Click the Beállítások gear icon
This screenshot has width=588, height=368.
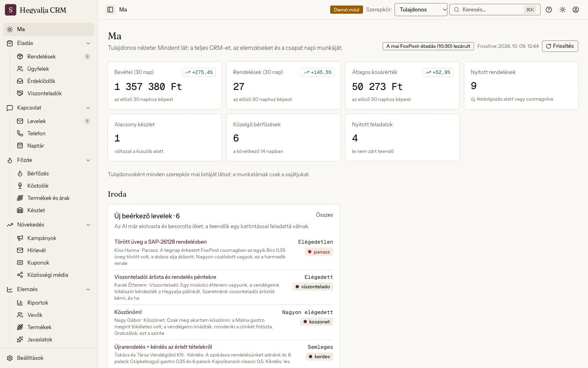10,358
